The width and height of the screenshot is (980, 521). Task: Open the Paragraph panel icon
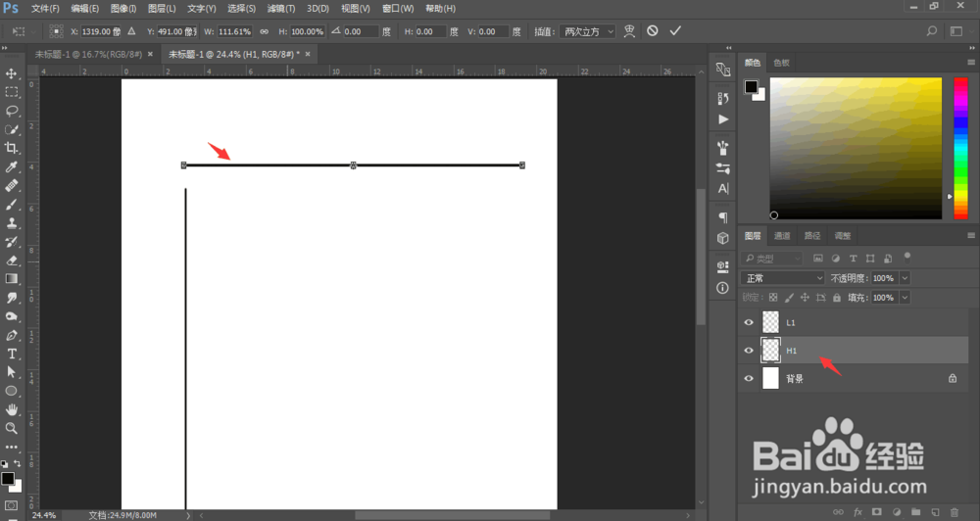[x=723, y=217]
